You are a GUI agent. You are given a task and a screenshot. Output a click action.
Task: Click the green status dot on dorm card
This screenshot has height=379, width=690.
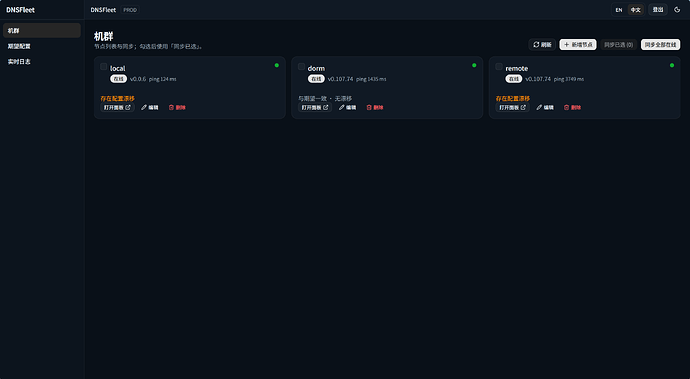click(474, 65)
